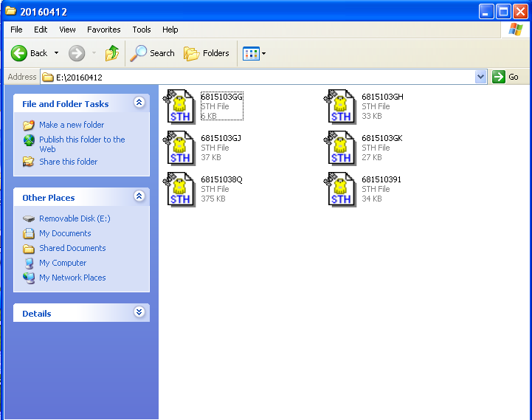
Task: Click the My Computer monitor icon
Action: pos(30,264)
